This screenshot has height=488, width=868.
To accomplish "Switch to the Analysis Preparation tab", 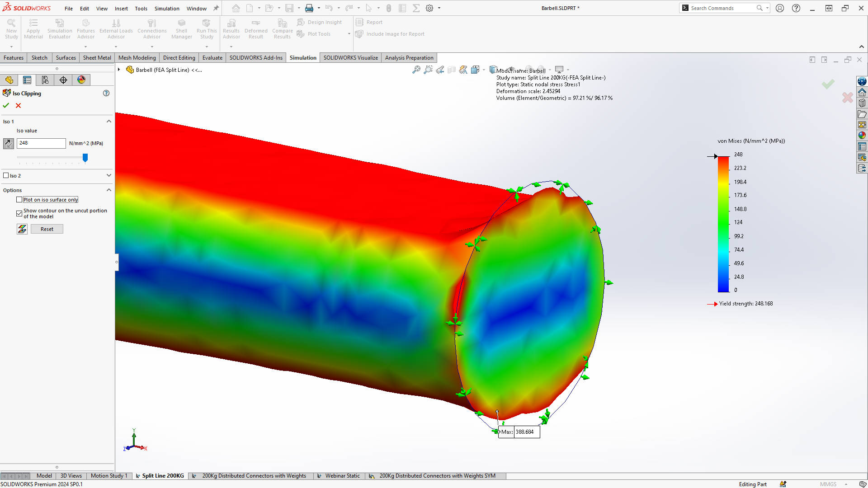I will tap(409, 58).
